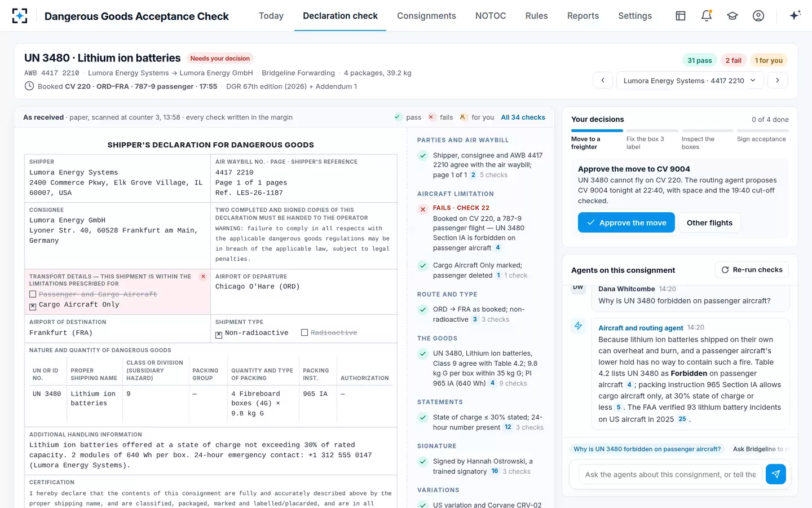Click the green check beside Signed by Hannah Ostrowski

[422, 462]
